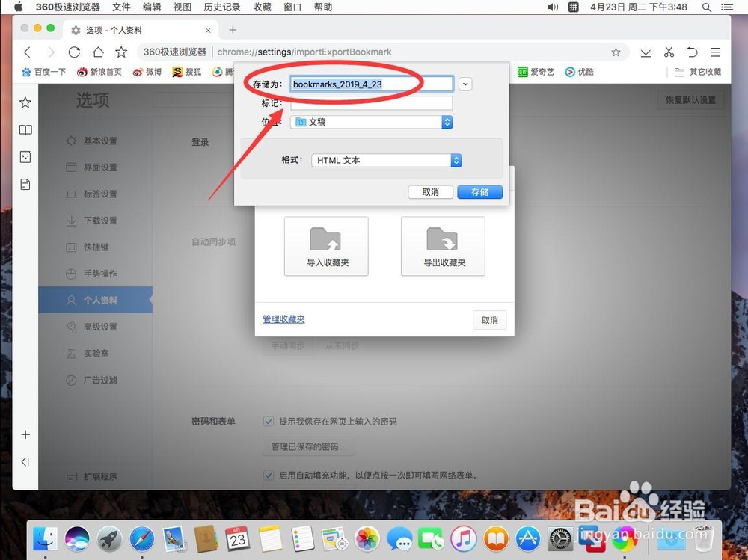The width and height of the screenshot is (748, 560).
Task: Toggle the 启用自动填充功能 autofill checkbox
Action: (269, 475)
